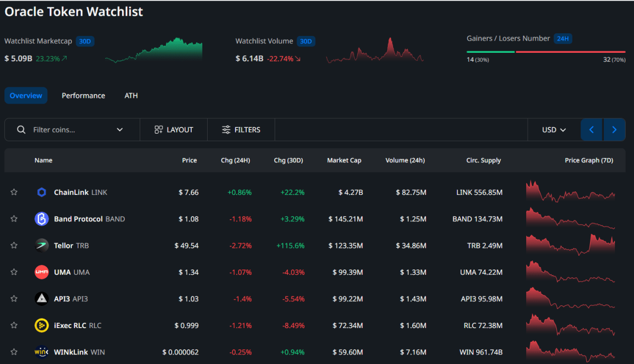Open the iExec RLC coin link
Viewport: 634px width, 364px height.
[x=78, y=325]
